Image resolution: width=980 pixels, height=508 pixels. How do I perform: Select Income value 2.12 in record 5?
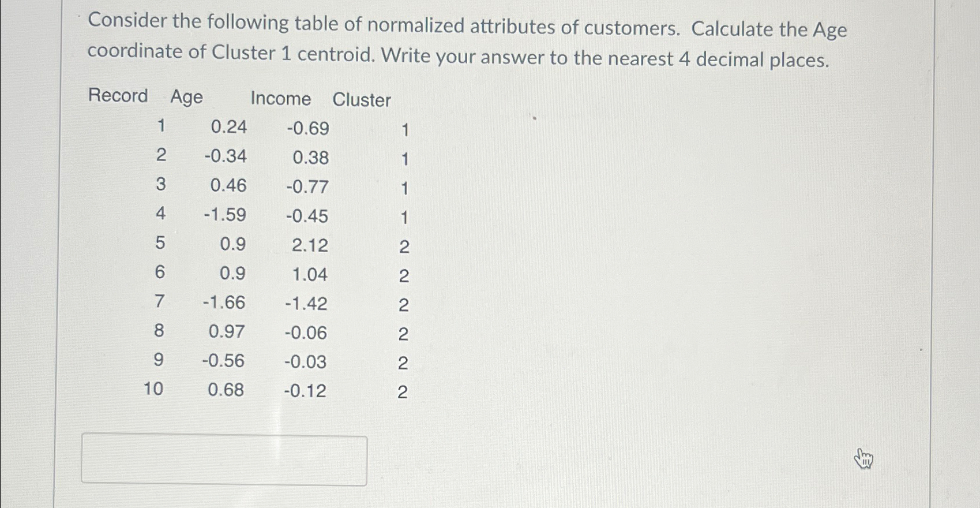click(310, 245)
